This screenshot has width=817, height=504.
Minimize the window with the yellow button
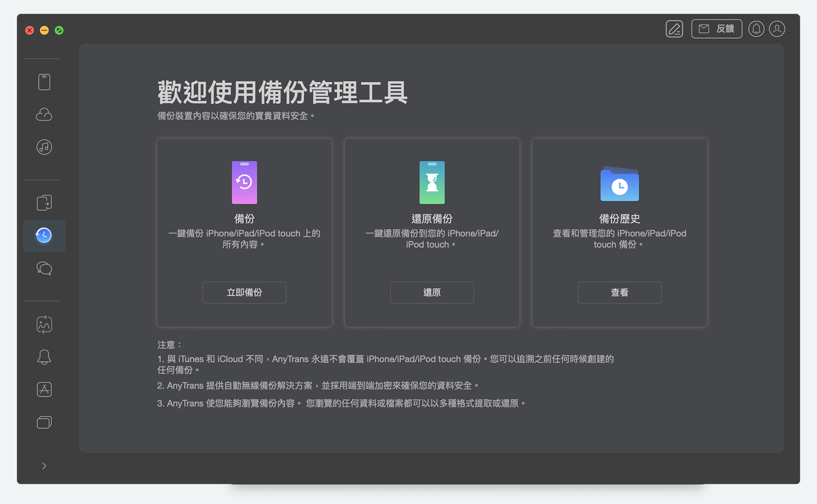[x=44, y=30]
